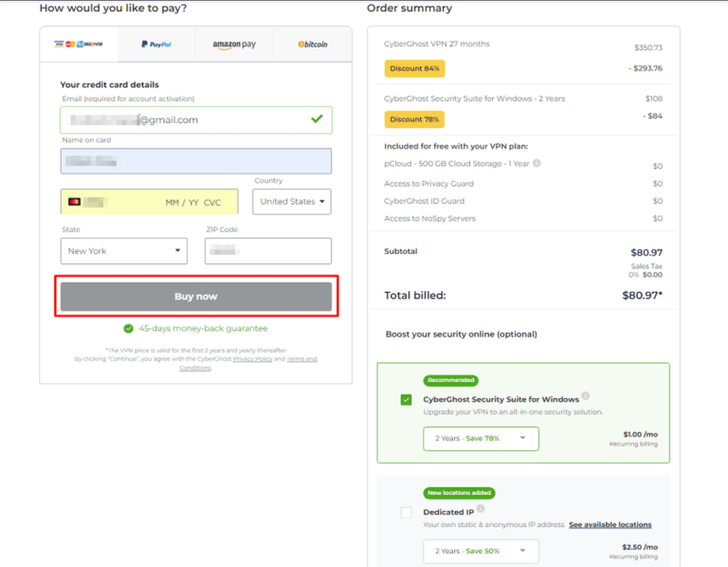
Task: Click the CyberGhost ID Guard row
Action: [x=523, y=201]
